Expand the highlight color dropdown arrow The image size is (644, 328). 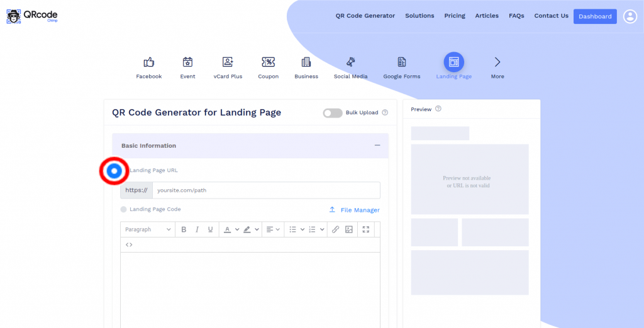(257, 229)
